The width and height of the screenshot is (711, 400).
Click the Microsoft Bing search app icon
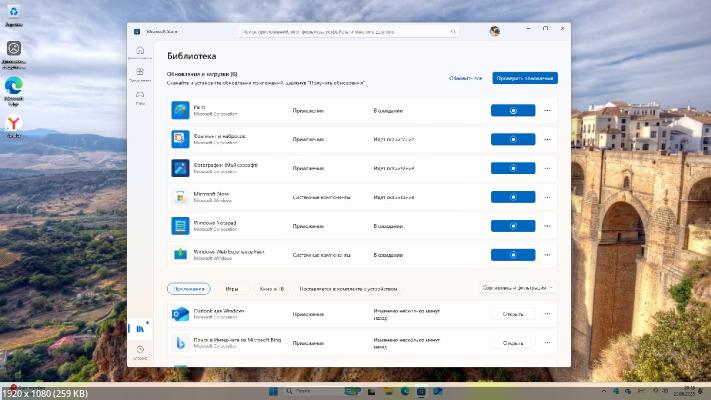click(180, 343)
